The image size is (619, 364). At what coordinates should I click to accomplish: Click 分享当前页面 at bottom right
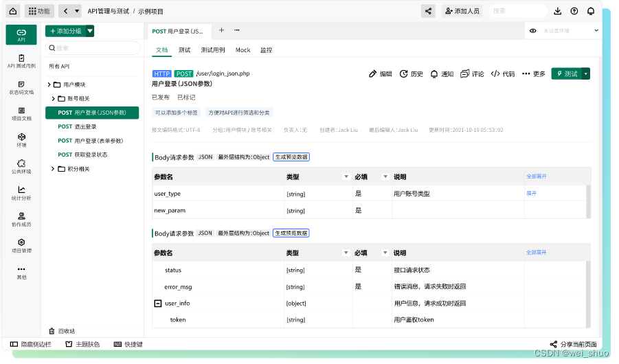pyautogui.click(x=573, y=344)
